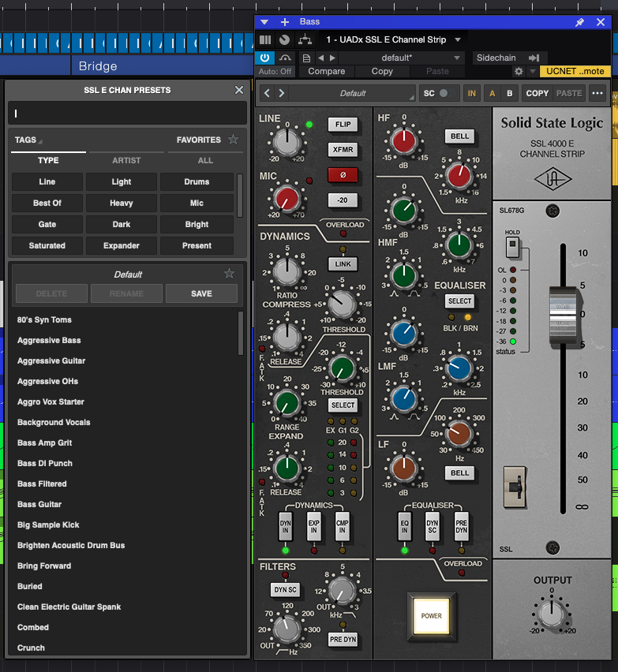Click the equaliser SELECT BLK/BRN button

click(x=459, y=301)
